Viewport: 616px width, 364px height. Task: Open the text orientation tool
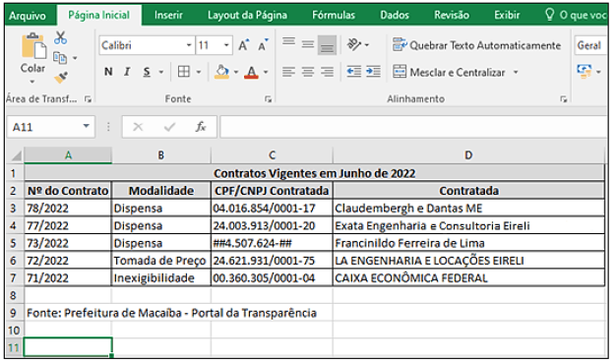[354, 44]
